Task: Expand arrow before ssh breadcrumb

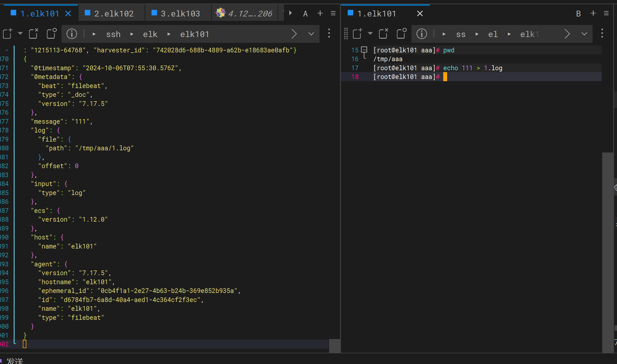Action: tap(94, 34)
